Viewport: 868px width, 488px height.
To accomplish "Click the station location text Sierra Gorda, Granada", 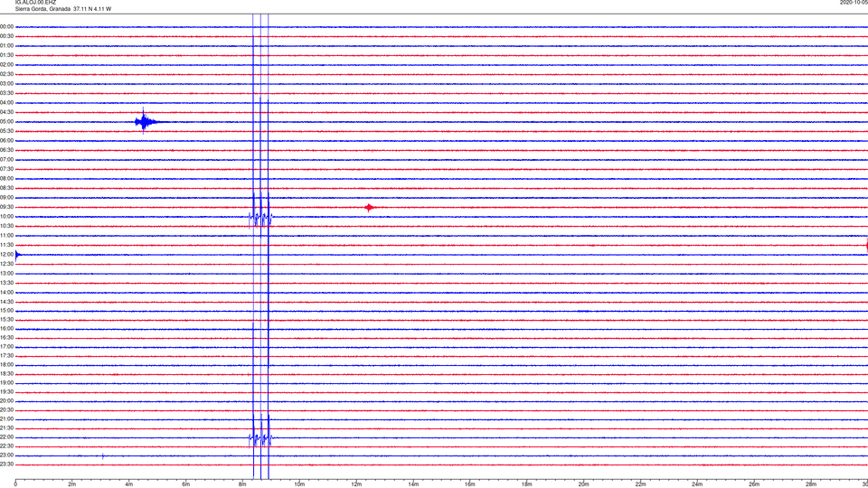I will (x=42, y=9).
